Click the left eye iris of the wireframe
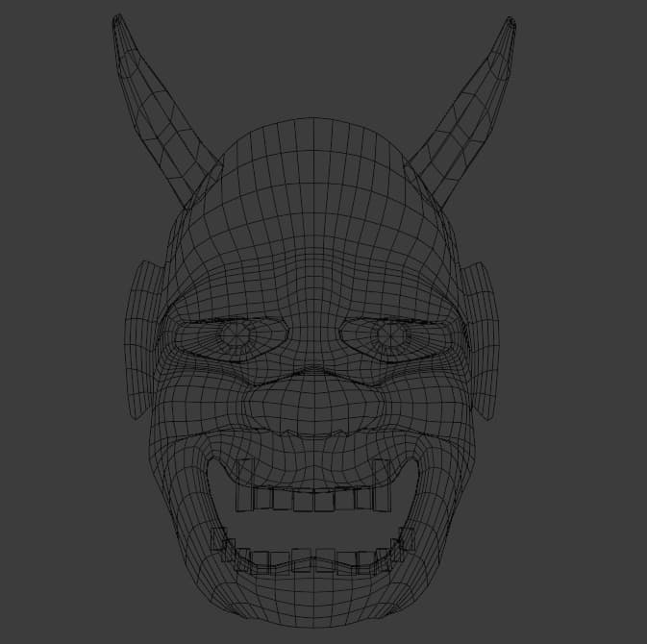 tap(236, 334)
